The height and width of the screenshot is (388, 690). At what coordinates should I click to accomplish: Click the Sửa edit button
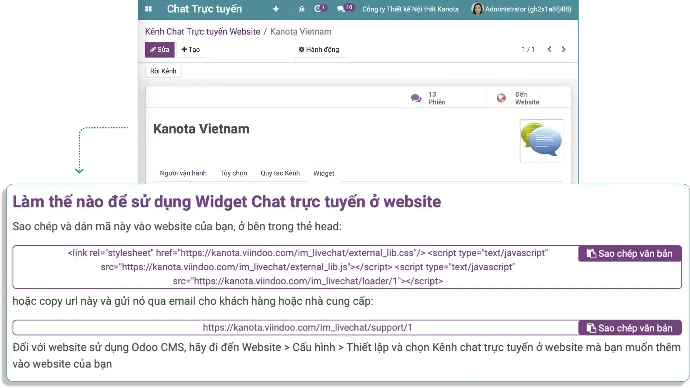(160, 50)
